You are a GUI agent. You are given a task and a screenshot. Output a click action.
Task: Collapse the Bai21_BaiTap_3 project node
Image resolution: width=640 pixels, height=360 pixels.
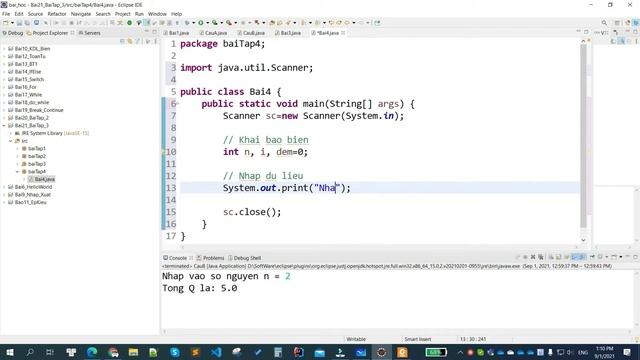pos(4,125)
